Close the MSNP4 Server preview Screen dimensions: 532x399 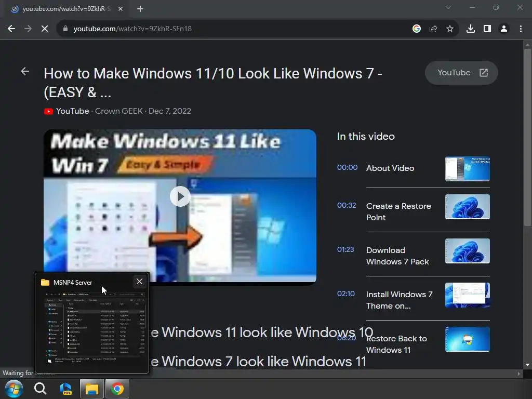coord(139,282)
